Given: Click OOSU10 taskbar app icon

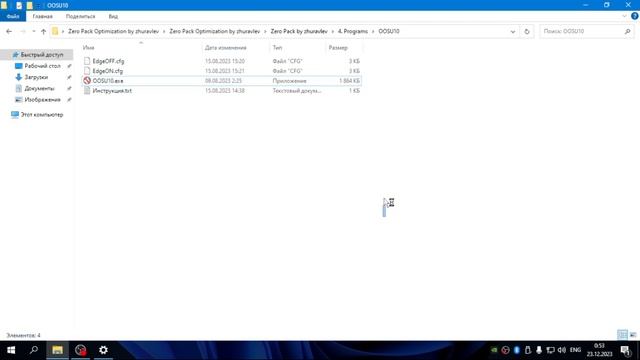Looking at the screenshot, I should tap(80, 350).
